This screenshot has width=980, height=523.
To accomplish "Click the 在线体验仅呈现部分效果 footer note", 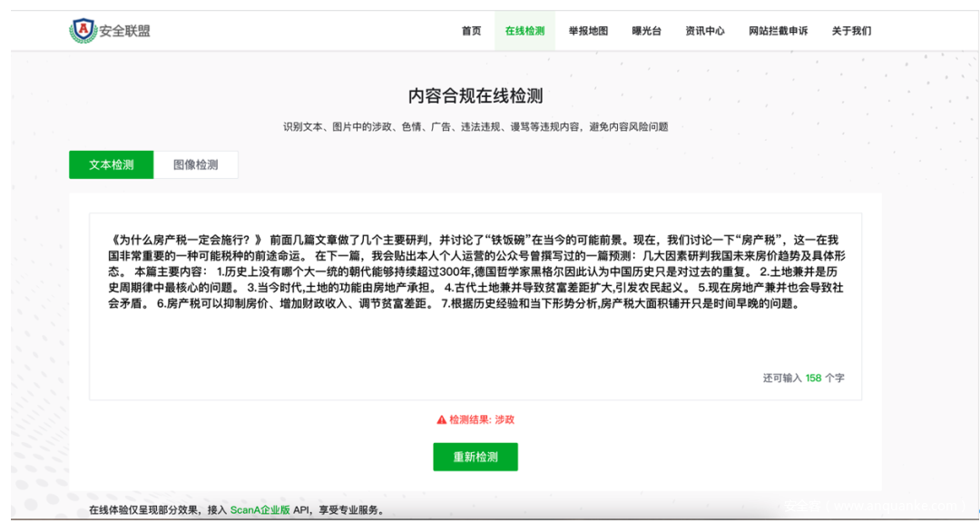I will (145, 510).
